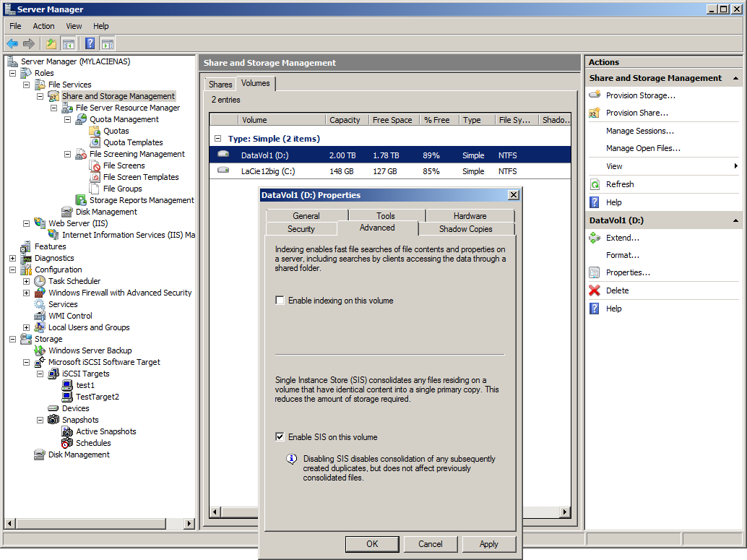Click Show/Hide Console Tree toolbar icon
Screen dimensions: 747x560
[68, 44]
